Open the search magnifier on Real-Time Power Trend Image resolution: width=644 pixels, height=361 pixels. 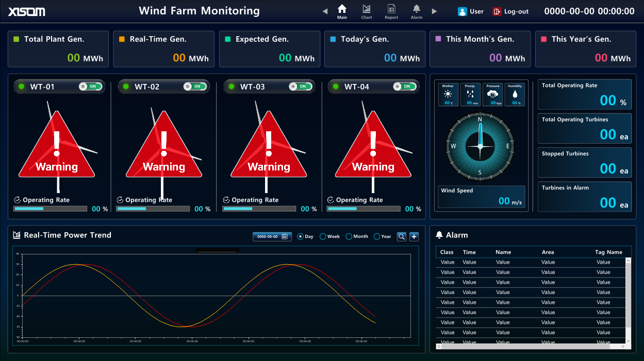402,236
